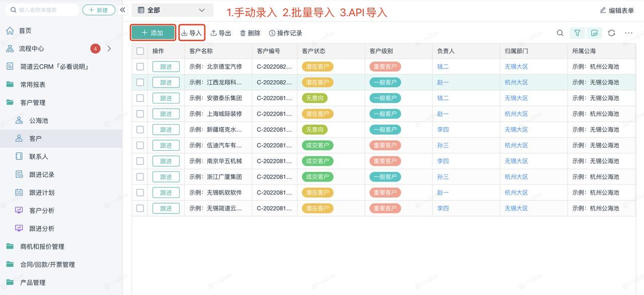Screen dimensions: 644x295
Task: Refresh the table using the sync icon
Action: [612, 33]
